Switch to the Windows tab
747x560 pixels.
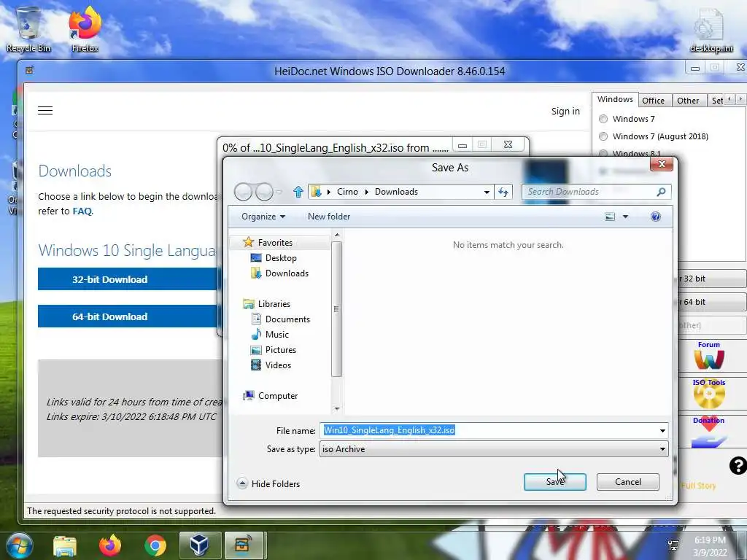pos(615,99)
